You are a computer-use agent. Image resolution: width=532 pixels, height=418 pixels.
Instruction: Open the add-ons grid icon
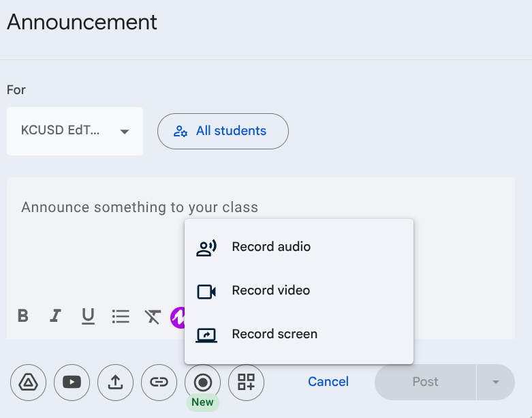(246, 382)
